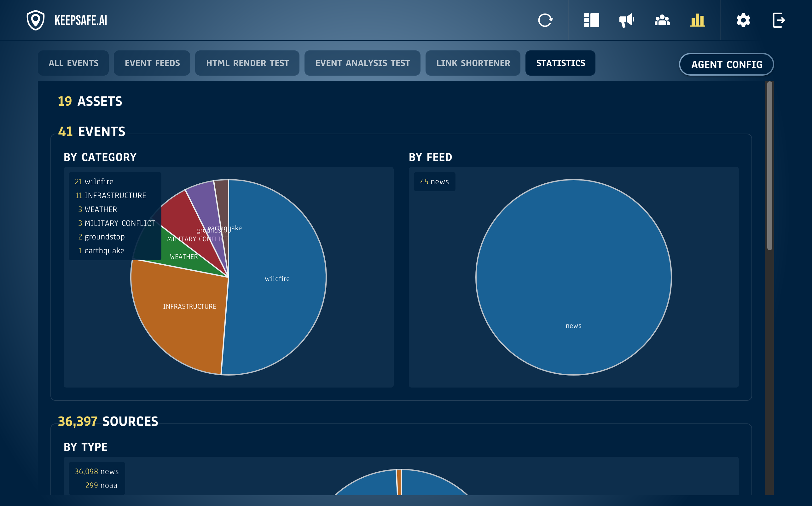812x506 pixels.
Task: Open the dashboard panels icon
Action: click(591, 20)
